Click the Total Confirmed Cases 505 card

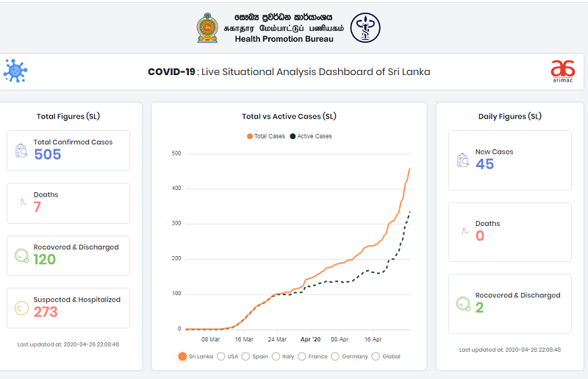68,150
